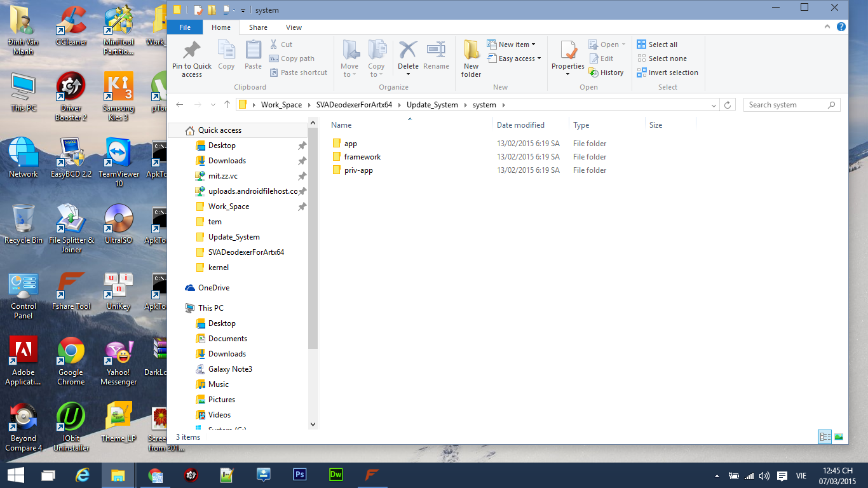The image size is (868, 488).
Task: Create a folder with the New folder icon
Action: point(471,50)
